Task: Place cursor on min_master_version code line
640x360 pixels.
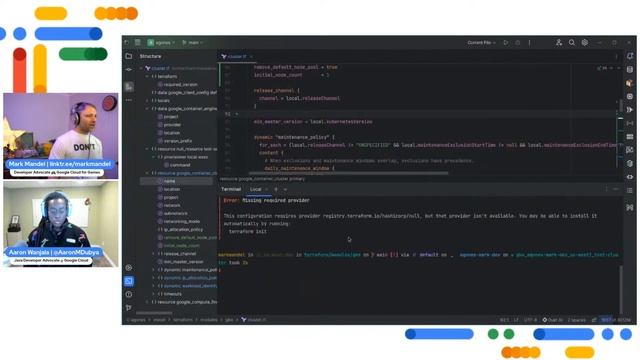Action: point(313,122)
